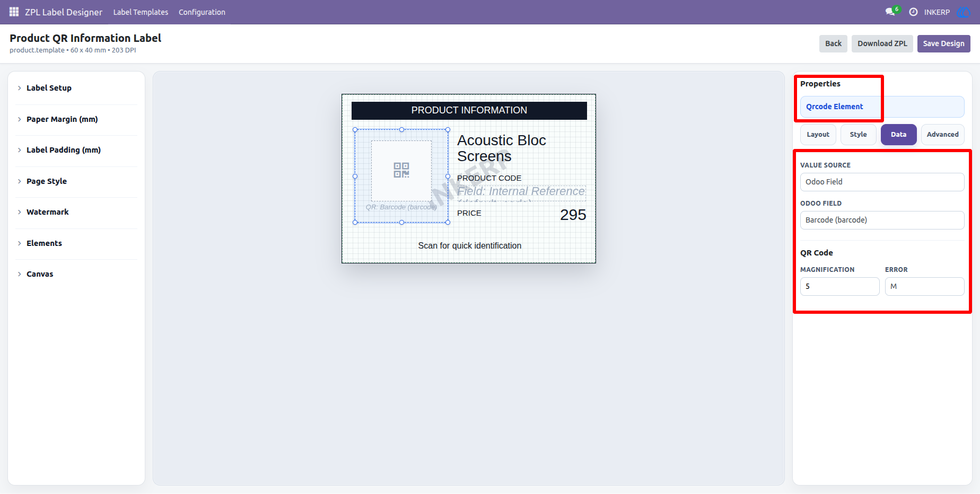
Task: Select the Data tab
Action: coord(898,135)
